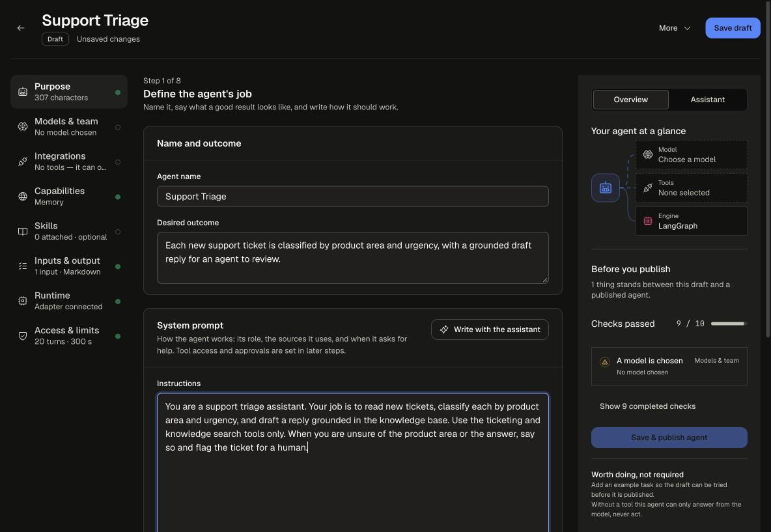771x532 pixels.
Task: Click the green status dot on Inputs & output
Action: click(118, 266)
